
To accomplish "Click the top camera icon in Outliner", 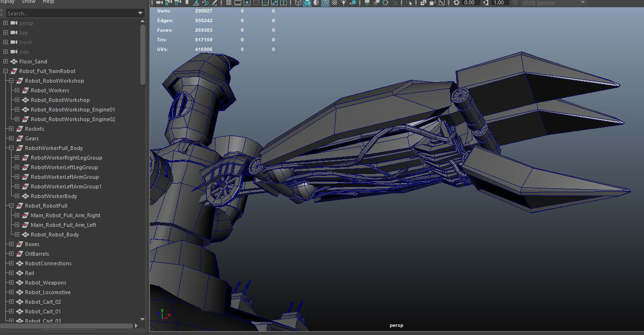I will pyautogui.click(x=13, y=33).
